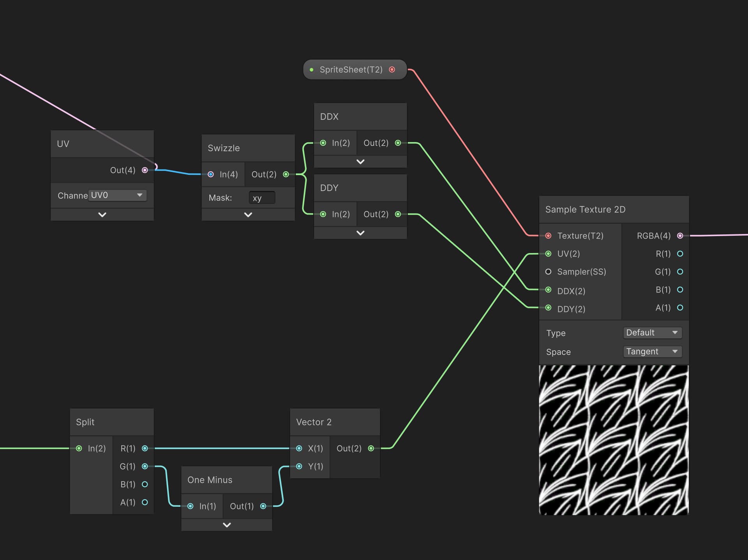Screen dimensions: 748x560
Task: Click the Split node B(1) port
Action: 145,484
